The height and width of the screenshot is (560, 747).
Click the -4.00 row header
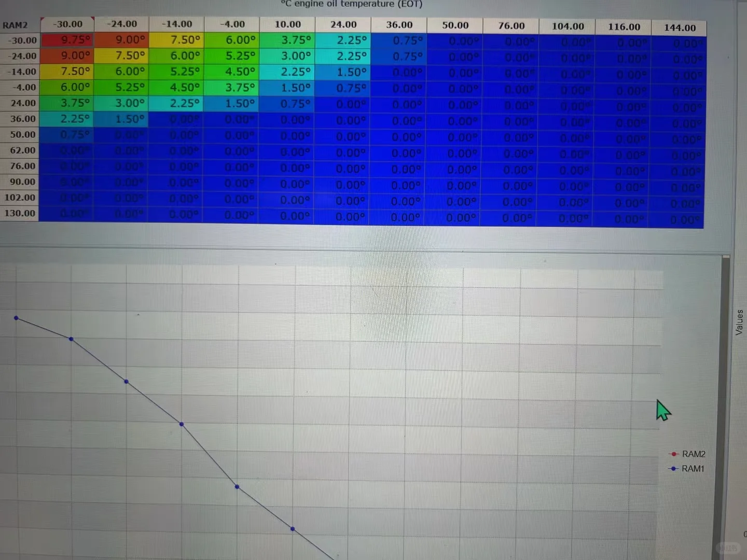(20, 87)
